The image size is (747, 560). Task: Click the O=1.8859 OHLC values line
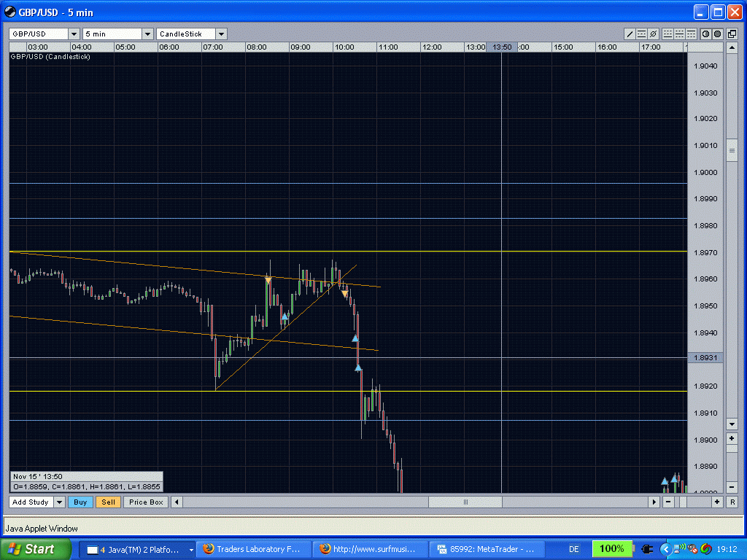click(x=87, y=487)
